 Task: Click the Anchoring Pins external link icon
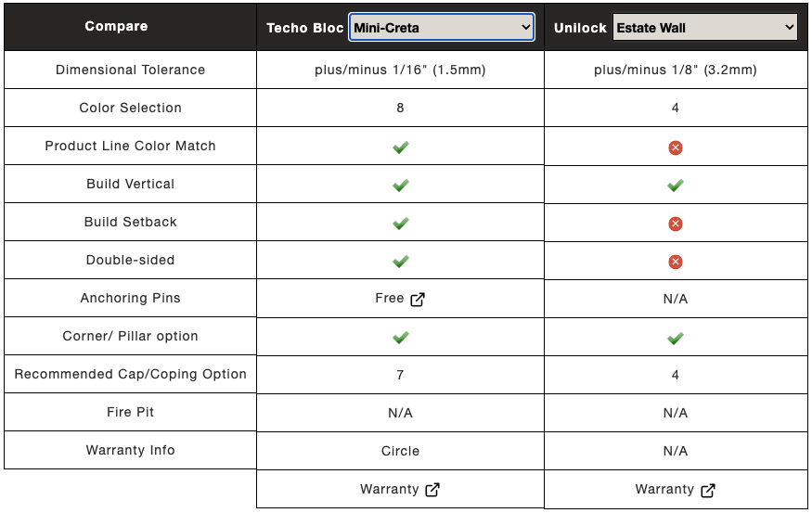(x=418, y=300)
